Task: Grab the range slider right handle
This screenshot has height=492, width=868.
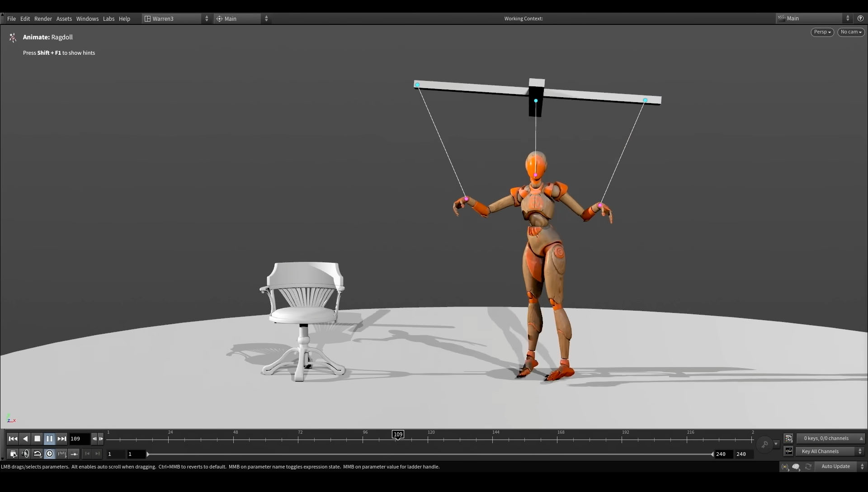Action: tap(712, 454)
